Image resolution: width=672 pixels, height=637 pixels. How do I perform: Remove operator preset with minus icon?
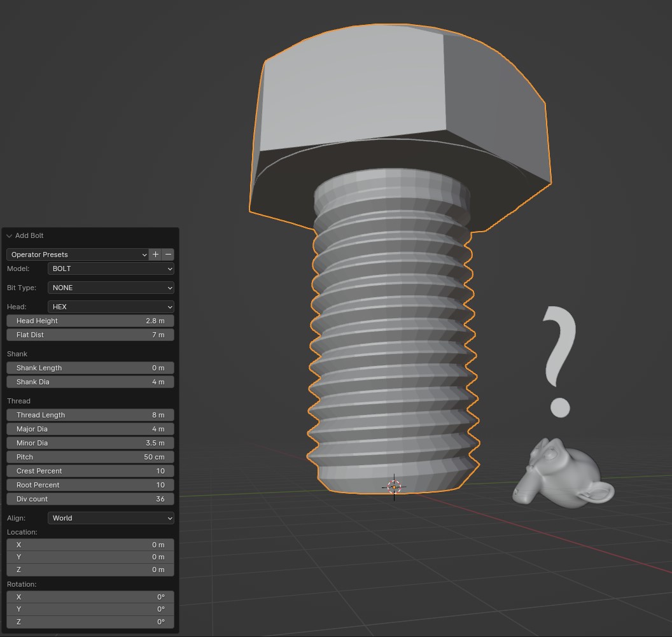point(169,254)
